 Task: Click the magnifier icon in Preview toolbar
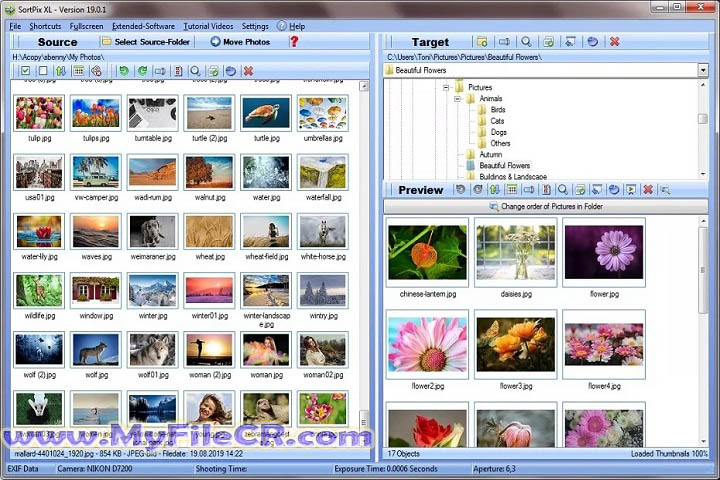pos(563,189)
